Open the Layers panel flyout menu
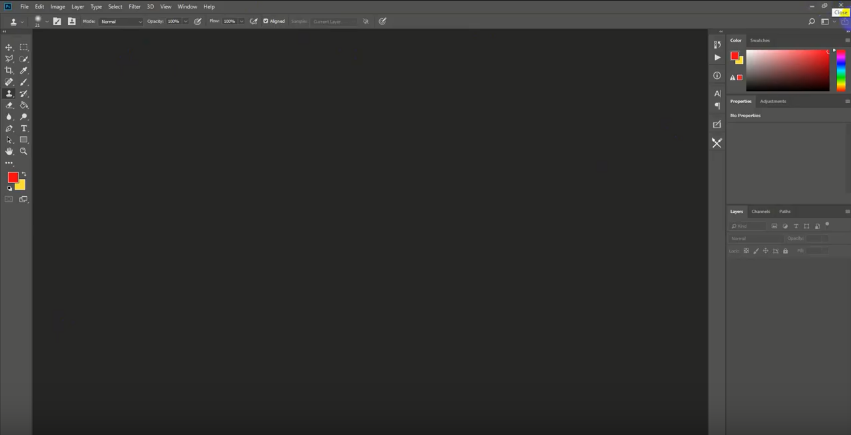Screen dimensions: 851x435 (x=847, y=212)
